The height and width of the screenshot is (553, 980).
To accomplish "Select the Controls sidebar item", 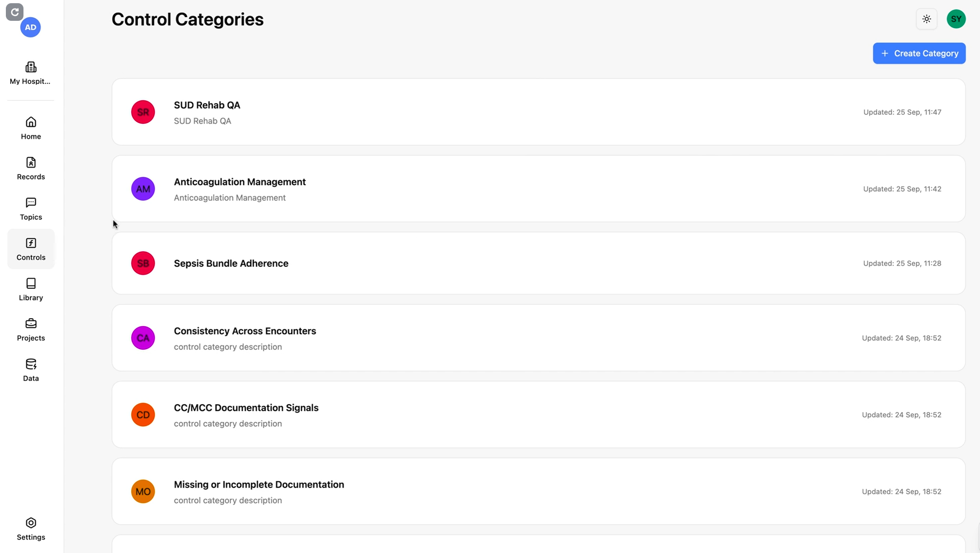I will click(31, 249).
